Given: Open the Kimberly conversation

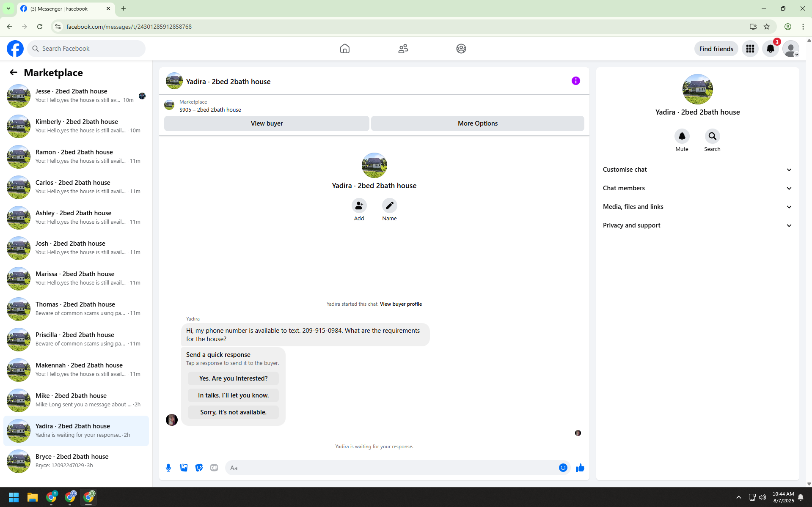Looking at the screenshot, I should 76,126.
